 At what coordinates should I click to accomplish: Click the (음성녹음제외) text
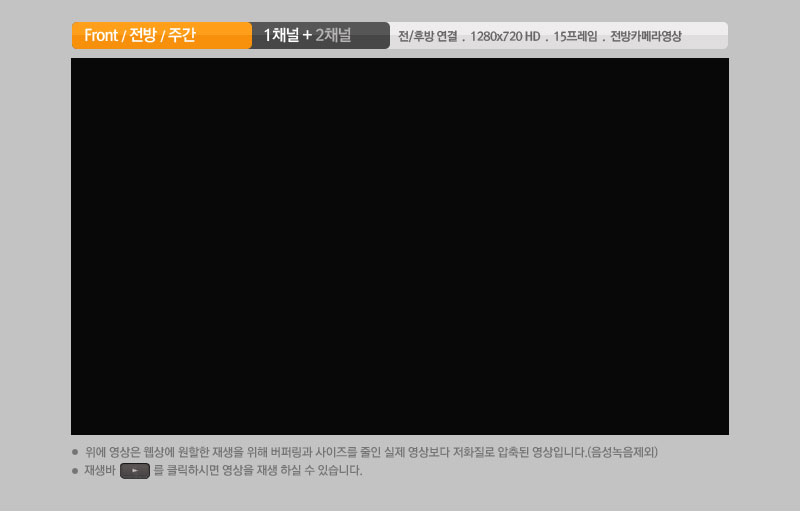622,452
